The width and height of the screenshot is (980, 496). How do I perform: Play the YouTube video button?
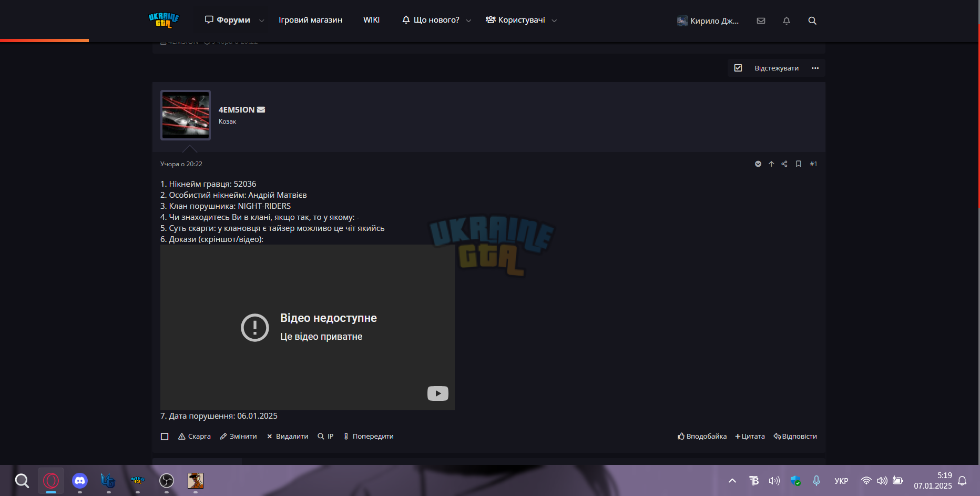438,393
